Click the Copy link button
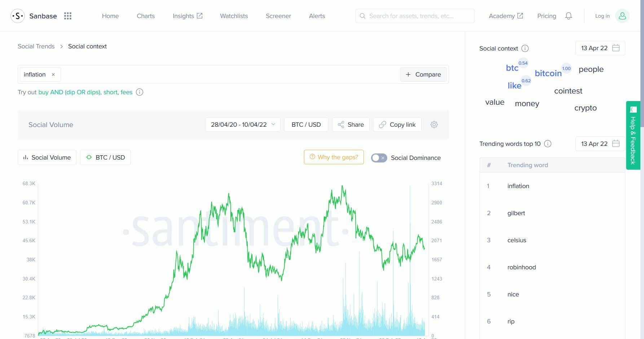 (x=397, y=125)
